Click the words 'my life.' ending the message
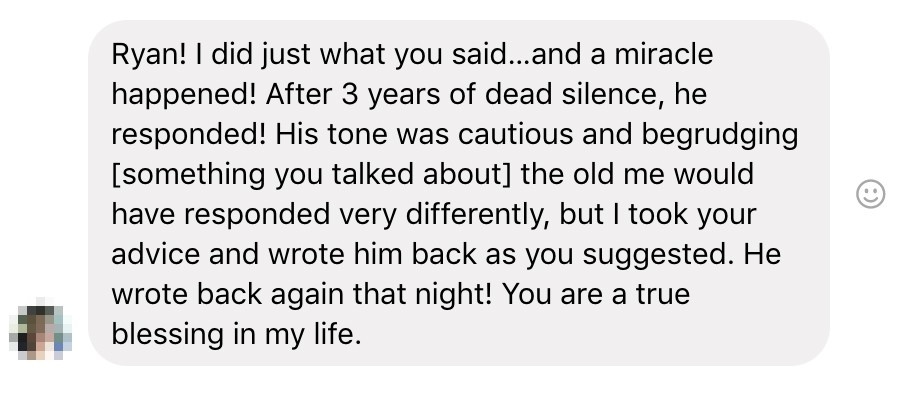Viewport: 900px width, 408px height. point(313,335)
